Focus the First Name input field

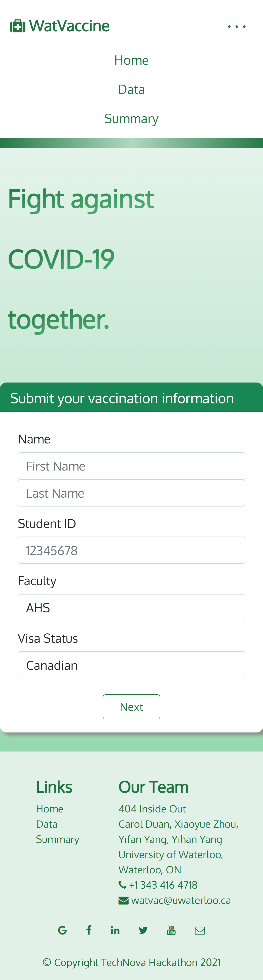tap(131, 466)
